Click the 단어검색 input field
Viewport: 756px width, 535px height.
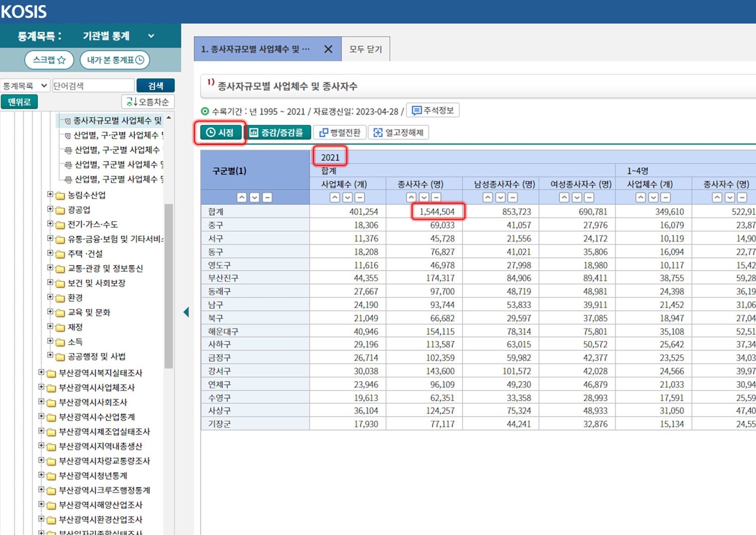(93, 86)
